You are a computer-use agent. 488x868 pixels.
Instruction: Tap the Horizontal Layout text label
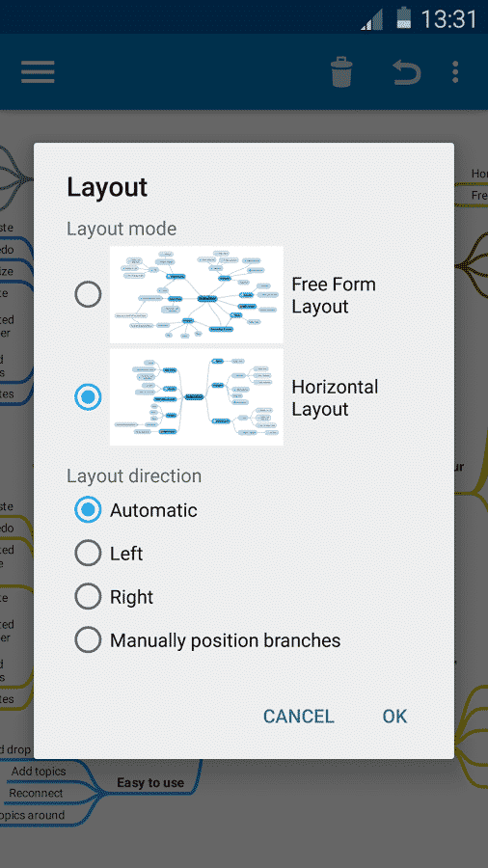point(335,397)
